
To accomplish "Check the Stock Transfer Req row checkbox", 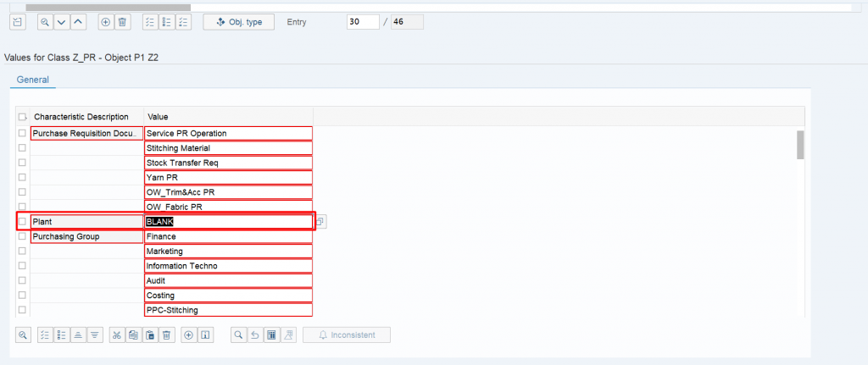I will 22,163.
